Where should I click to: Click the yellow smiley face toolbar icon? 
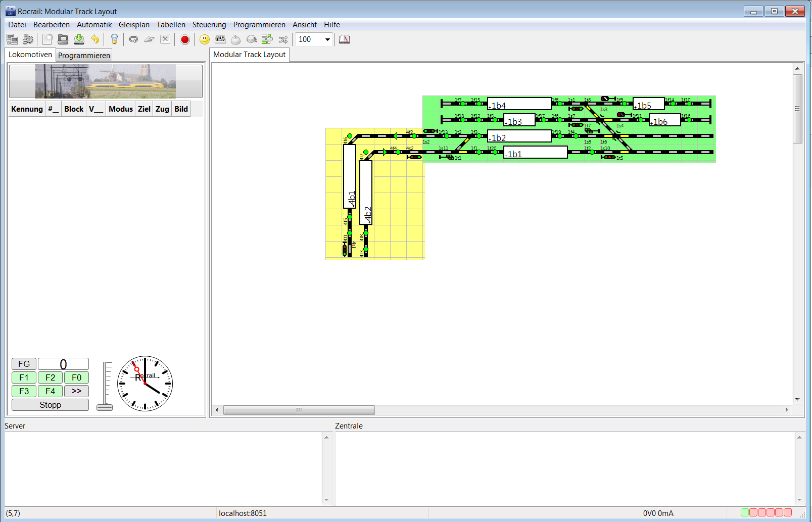coord(205,39)
